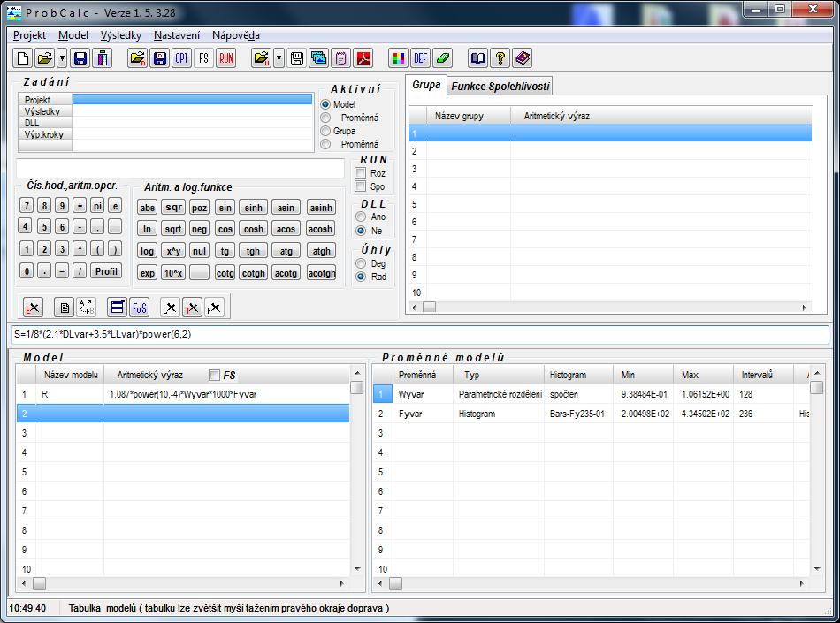This screenshot has height=623, width=840.
Task: Click the notepad report icon
Action: point(341,57)
